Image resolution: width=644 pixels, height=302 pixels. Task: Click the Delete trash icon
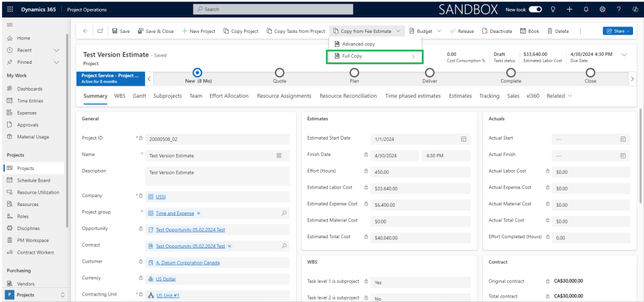coord(558,31)
